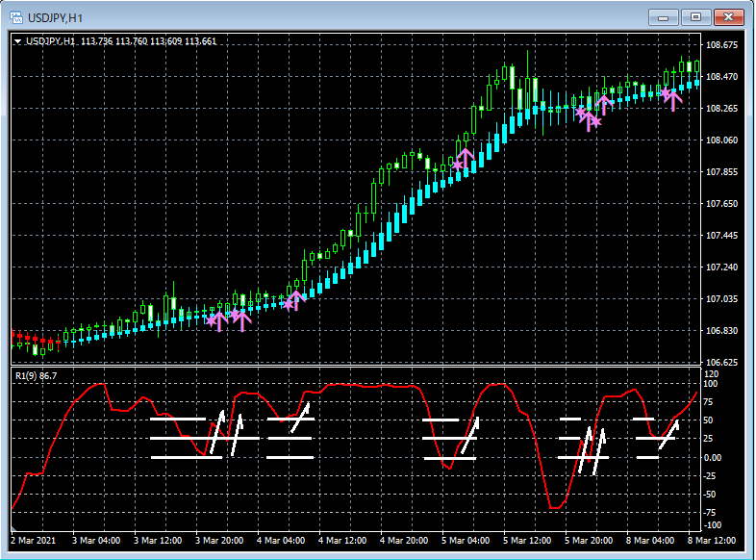Click the indicator scale value -100
The image size is (756, 560).
(x=712, y=525)
